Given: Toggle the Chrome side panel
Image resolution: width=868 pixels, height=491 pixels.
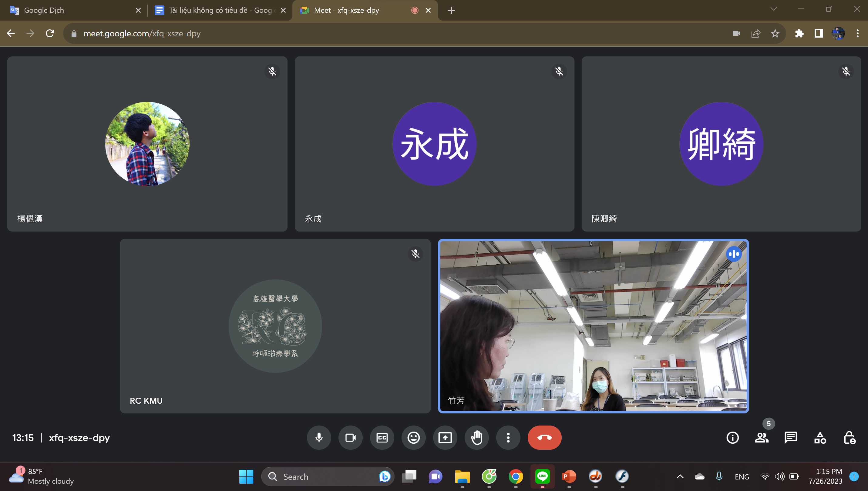Looking at the screenshot, I should pyautogui.click(x=819, y=33).
